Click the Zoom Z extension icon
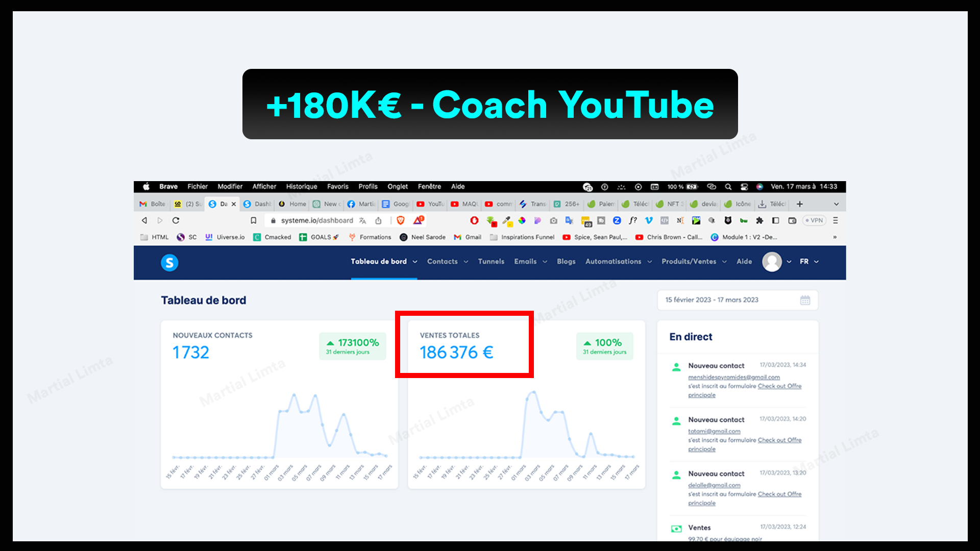980x551 pixels. point(617,220)
